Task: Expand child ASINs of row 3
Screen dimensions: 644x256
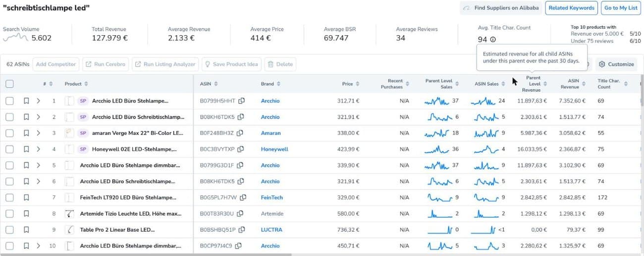Action: click(38, 133)
